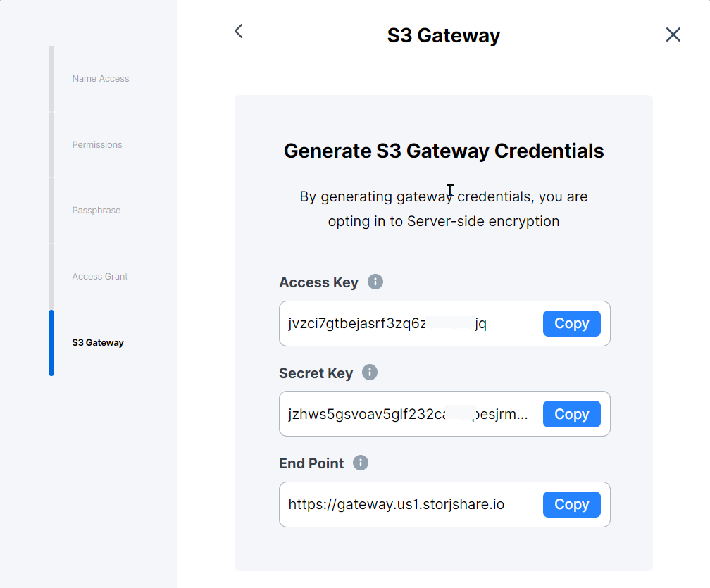Show info tooltip for End Point
The height and width of the screenshot is (588, 710).
pos(361,463)
